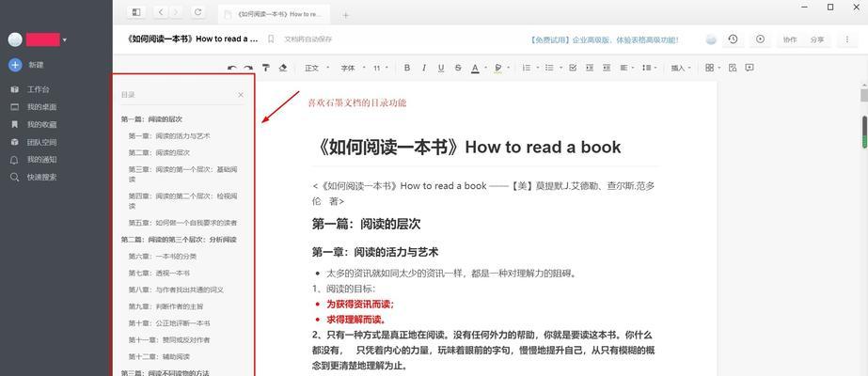The width and height of the screenshot is (868, 376).
Task: Open the grid apps icon in toolbar
Action: point(710,68)
